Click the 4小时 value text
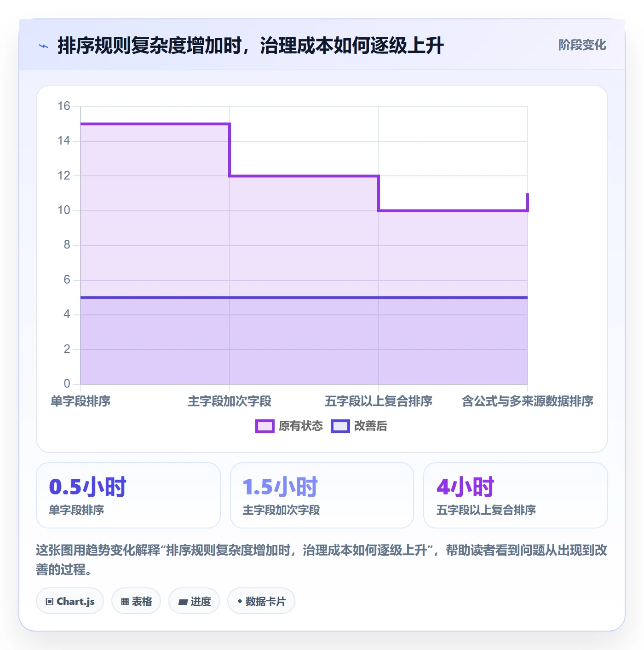 coord(465,487)
